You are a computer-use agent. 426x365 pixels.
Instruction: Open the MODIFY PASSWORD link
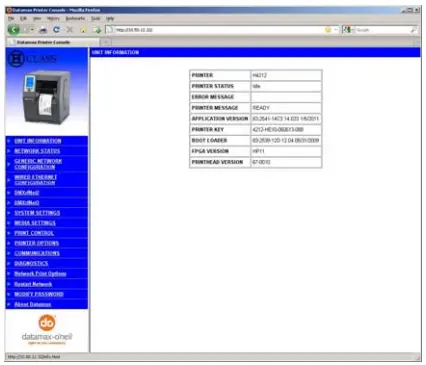pyautogui.click(x=39, y=294)
